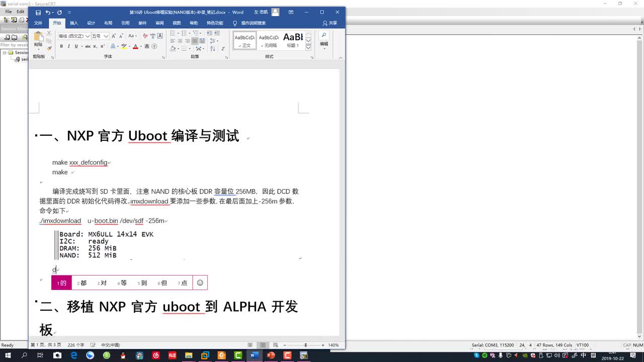The width and height of the screenshot is (644, 362).
Task: Cut selection with the scissors icon
Action: 49,33
